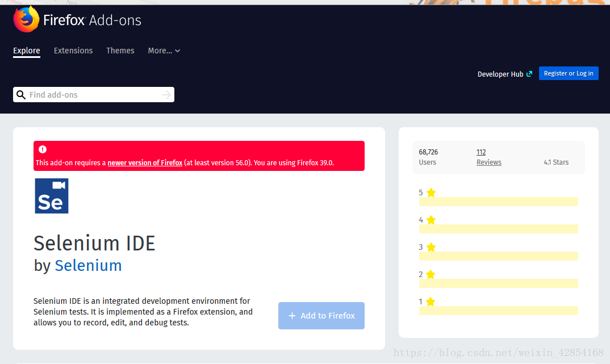The image size is (610, 364).
Task: Click the add-on description paragraph
Action: [x=143, y=312]
